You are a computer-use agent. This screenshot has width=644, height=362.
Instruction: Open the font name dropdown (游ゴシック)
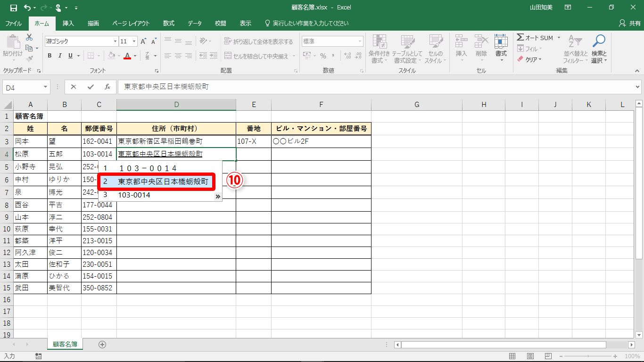pos(115,41)
